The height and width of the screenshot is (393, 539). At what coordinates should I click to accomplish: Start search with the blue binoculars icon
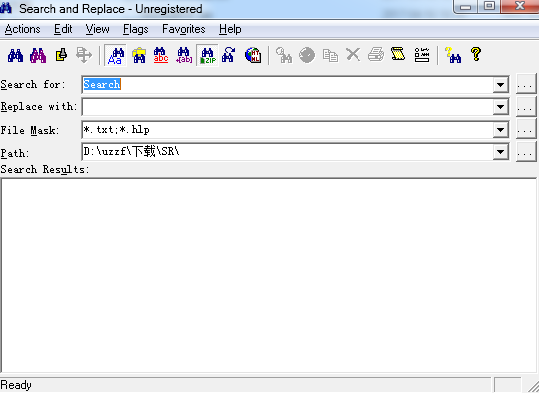click(x=15, y=55)
